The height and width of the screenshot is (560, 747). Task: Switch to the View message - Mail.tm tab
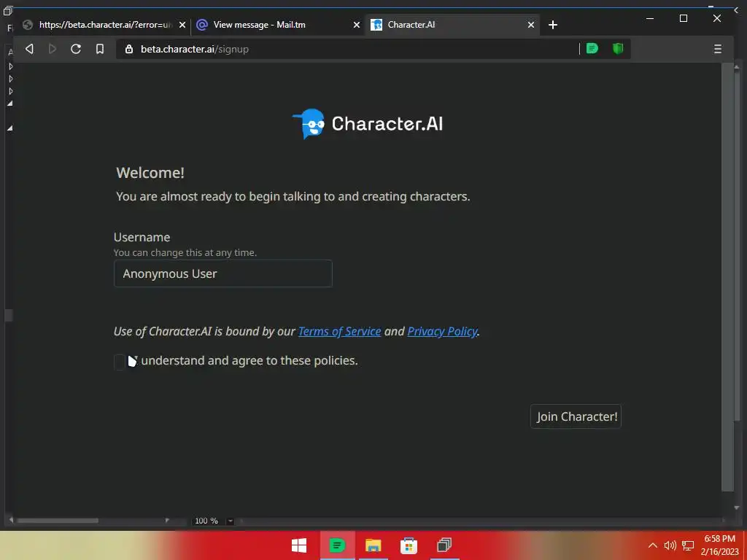[278, 25]
